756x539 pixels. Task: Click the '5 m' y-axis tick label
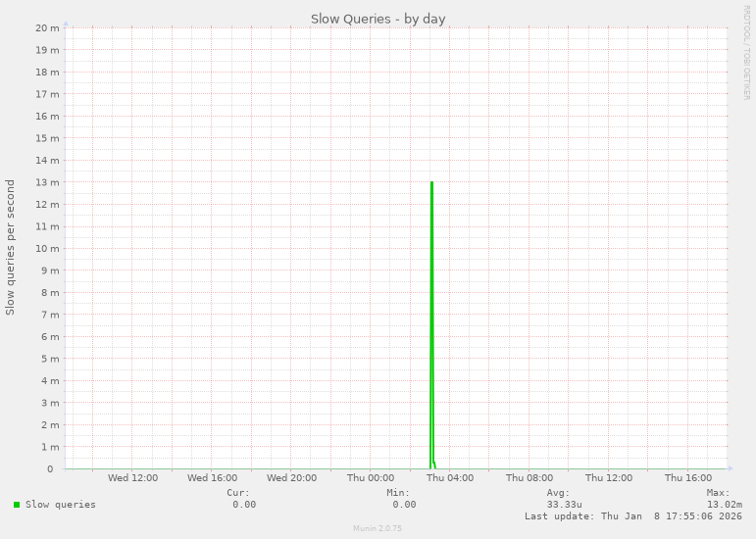coord(50,359)
